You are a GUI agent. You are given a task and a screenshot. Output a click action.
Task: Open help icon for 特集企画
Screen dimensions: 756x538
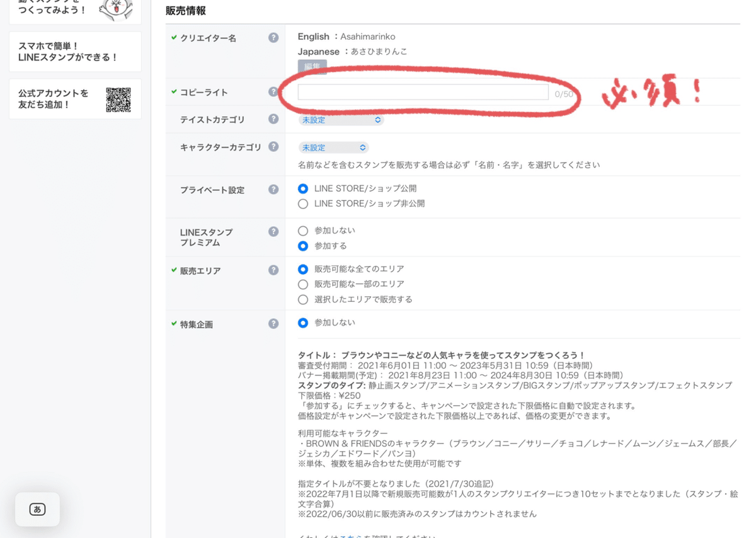click(273, 324)
